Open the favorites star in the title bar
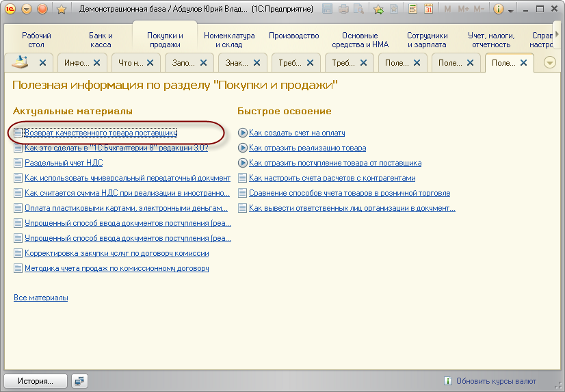 (62, 9)
